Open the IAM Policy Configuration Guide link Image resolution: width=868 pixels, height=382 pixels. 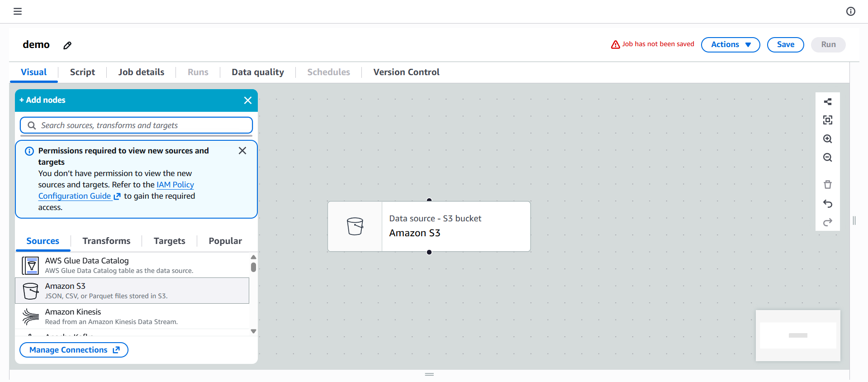[116, 191]
